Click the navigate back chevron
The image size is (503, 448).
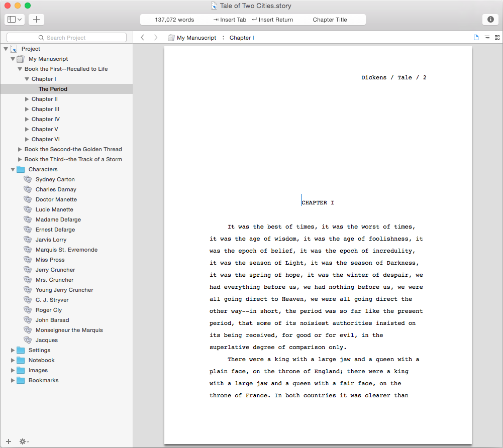(x=142, y=37)
